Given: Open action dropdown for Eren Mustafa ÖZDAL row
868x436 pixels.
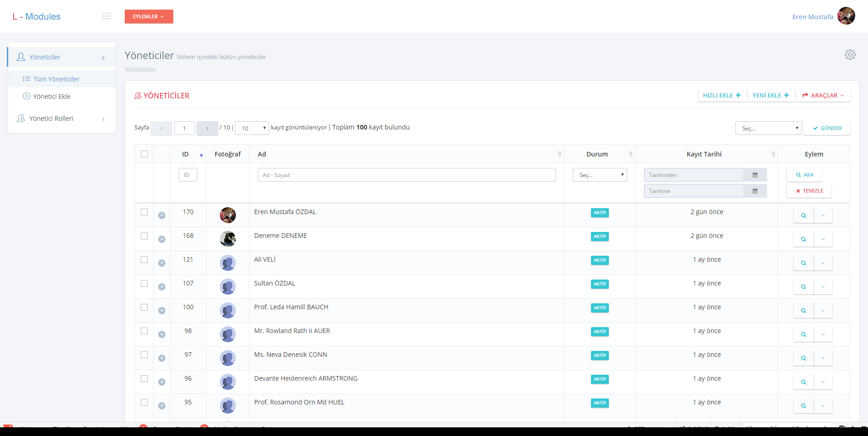Looking at the screenshot, I should tap(823, 215).
